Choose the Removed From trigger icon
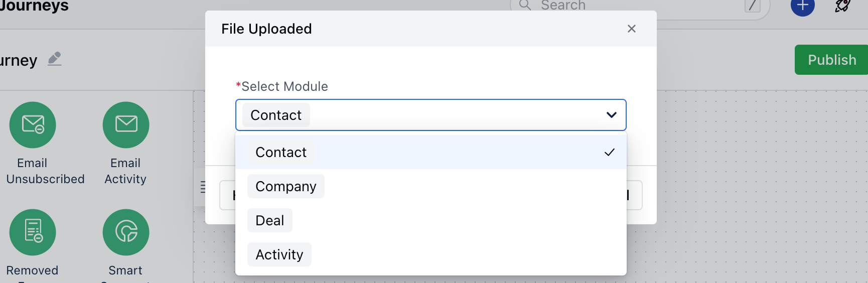Viewport: 868px width, 283px height. click(x=33, y=232)
